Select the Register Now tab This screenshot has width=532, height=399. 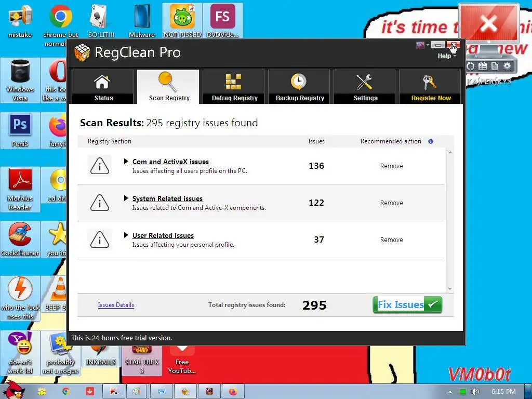(x=430, y=87)
